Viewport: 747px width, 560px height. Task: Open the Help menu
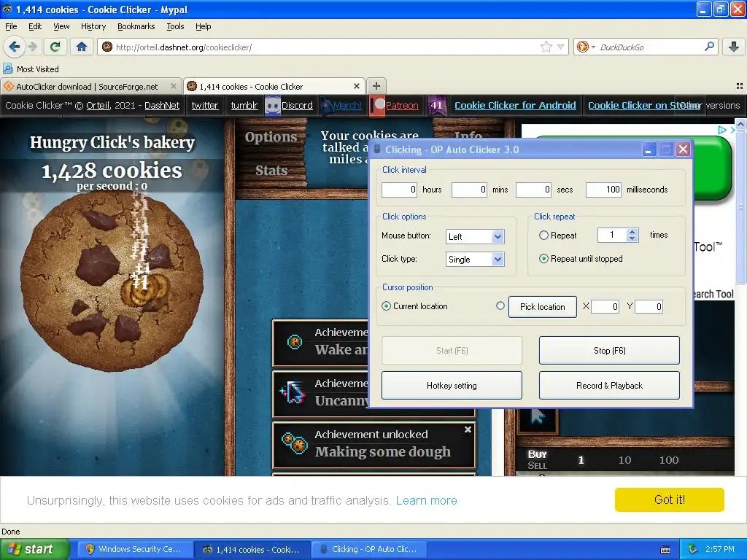coord(204,26)
